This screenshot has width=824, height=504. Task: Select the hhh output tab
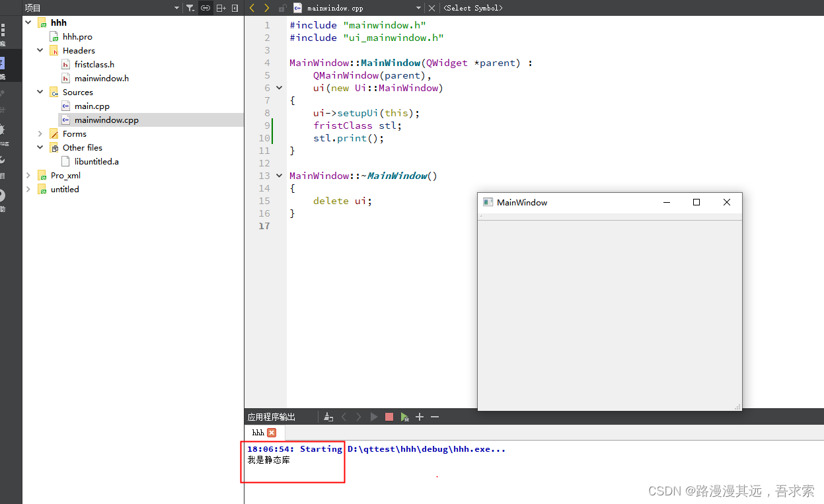point(258,433)
